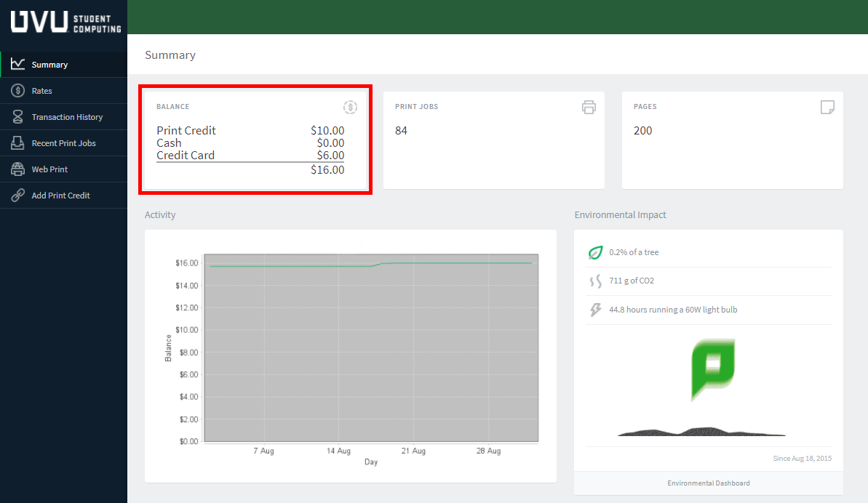Image resolution: width=868 pixels, height=503 pixels.
Task: Click the printer icon on the Print Jobs card
Action: [x=589, y=107]
